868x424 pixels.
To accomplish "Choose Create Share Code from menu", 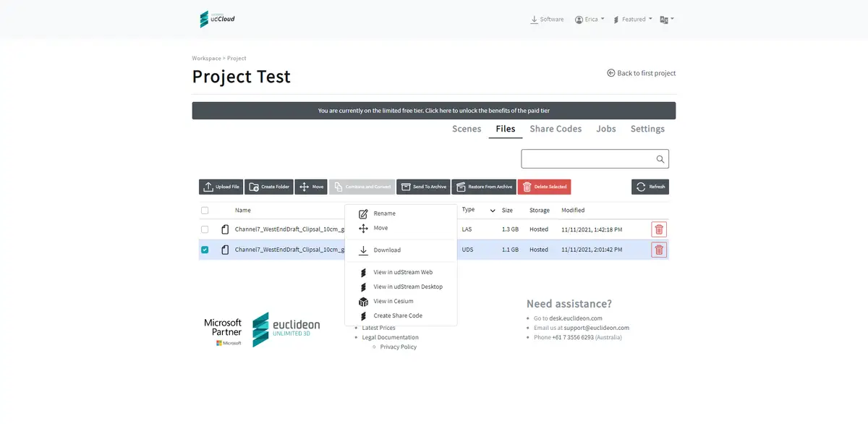I will click(401, 316).
